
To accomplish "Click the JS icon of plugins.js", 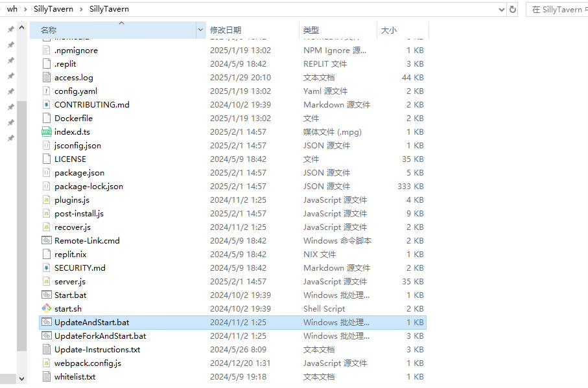I will [x=47, y=200].
